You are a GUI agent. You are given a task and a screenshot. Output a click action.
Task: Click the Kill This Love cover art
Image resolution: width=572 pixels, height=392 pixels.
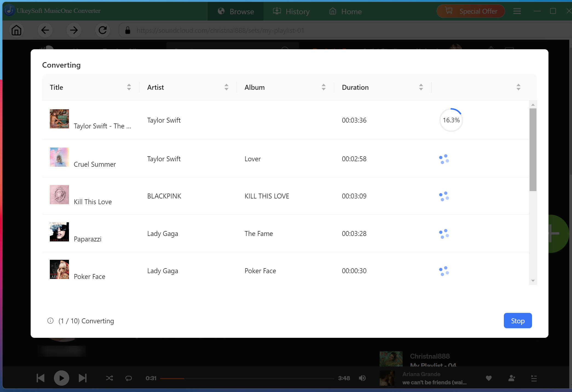(x=59, y=195)
